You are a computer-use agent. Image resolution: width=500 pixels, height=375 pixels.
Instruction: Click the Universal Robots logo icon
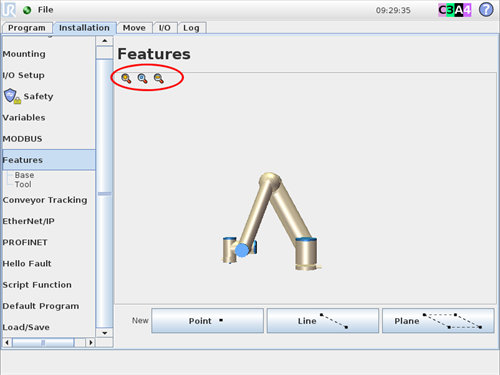pos(9,10)
